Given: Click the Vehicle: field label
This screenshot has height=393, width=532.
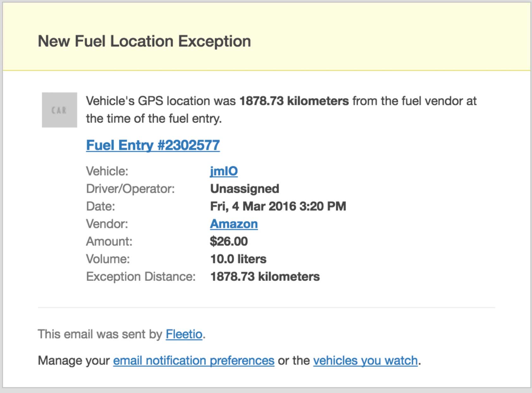Looking at the screenshot, I should tap(107, 171).
